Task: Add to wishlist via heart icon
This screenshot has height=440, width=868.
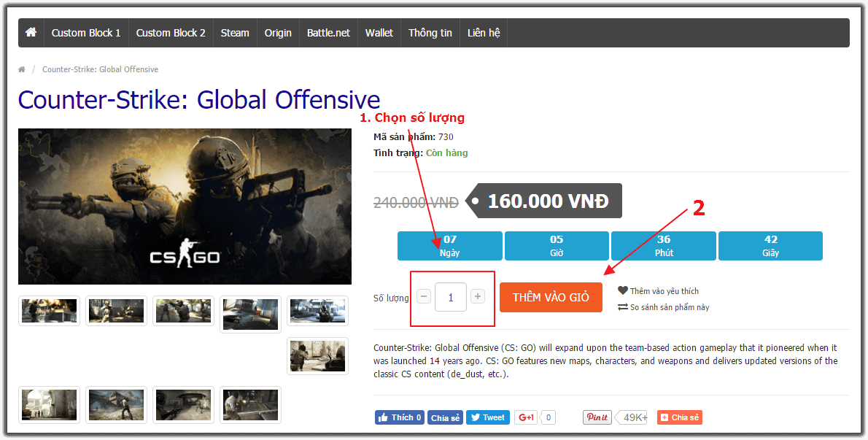Action: pyautogui.click(x=623, y=290)
